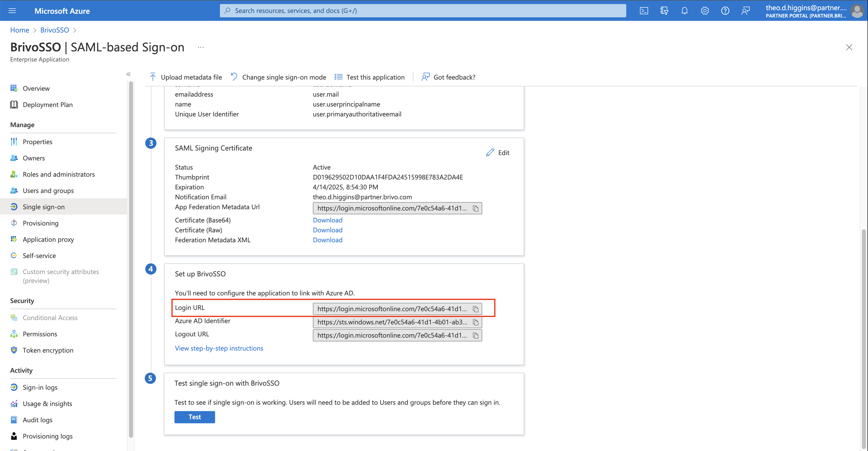
Task: Open the portal settings gear
Action: (704, 11)
